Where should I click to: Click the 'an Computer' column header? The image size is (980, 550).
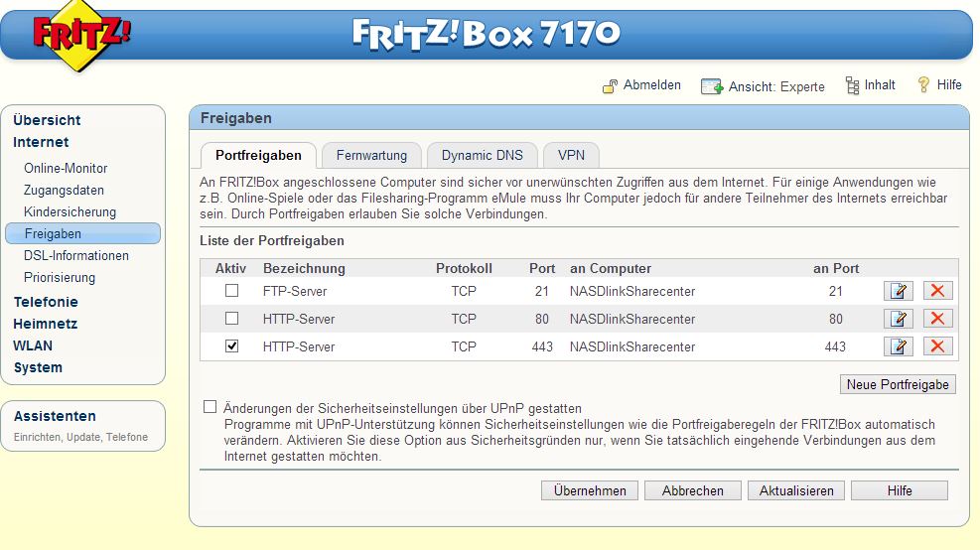pos(610,269)
